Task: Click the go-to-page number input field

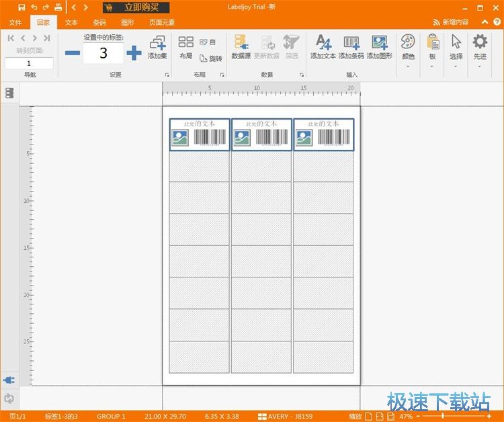Action: pyautogui.click(x=30, y=63)
